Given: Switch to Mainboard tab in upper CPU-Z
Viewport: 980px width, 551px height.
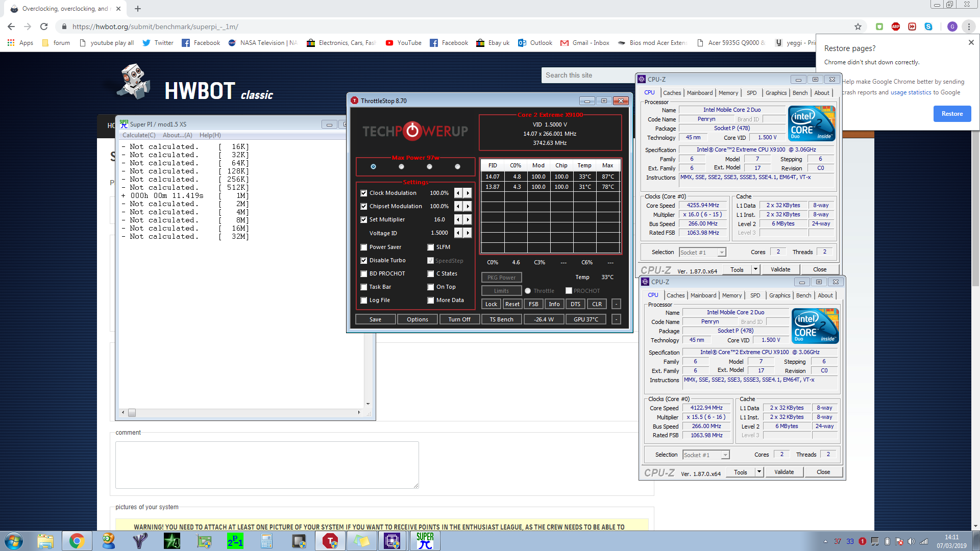Looking at the screenshot, I should click(x=700, y=93).
